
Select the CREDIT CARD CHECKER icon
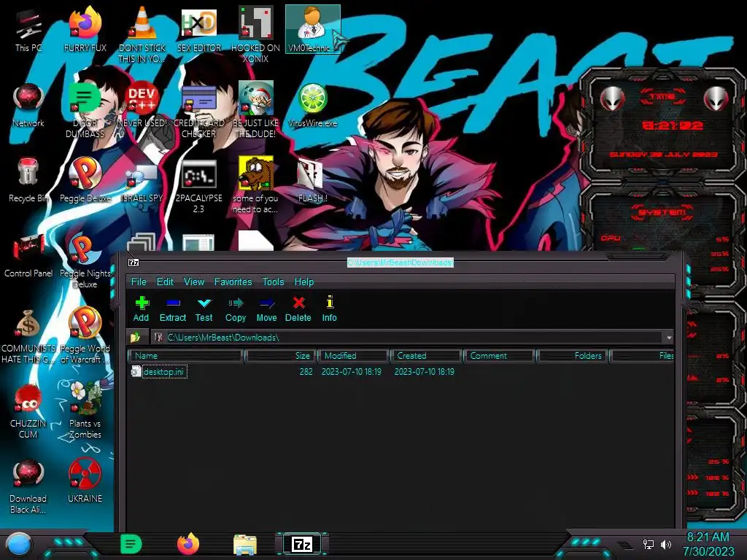[x=199, y=111]
